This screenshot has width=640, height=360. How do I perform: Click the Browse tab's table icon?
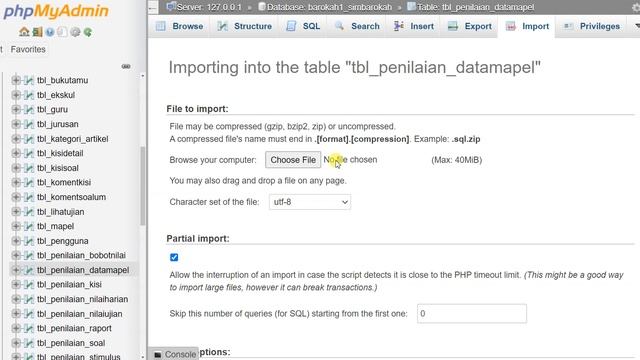161,26
